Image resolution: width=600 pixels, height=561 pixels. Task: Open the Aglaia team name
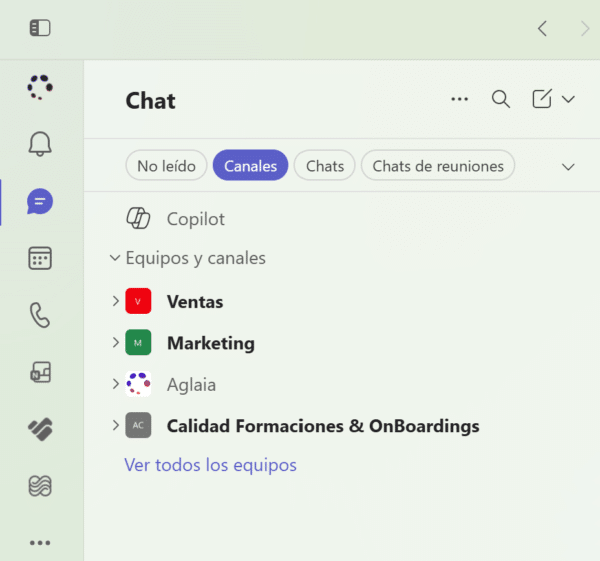point(191,385)
